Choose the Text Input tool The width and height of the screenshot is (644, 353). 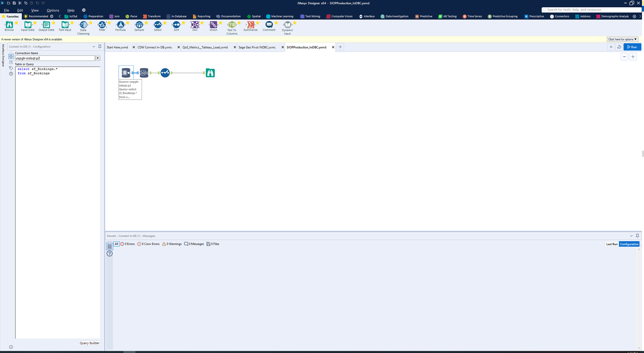pos(65,26)
